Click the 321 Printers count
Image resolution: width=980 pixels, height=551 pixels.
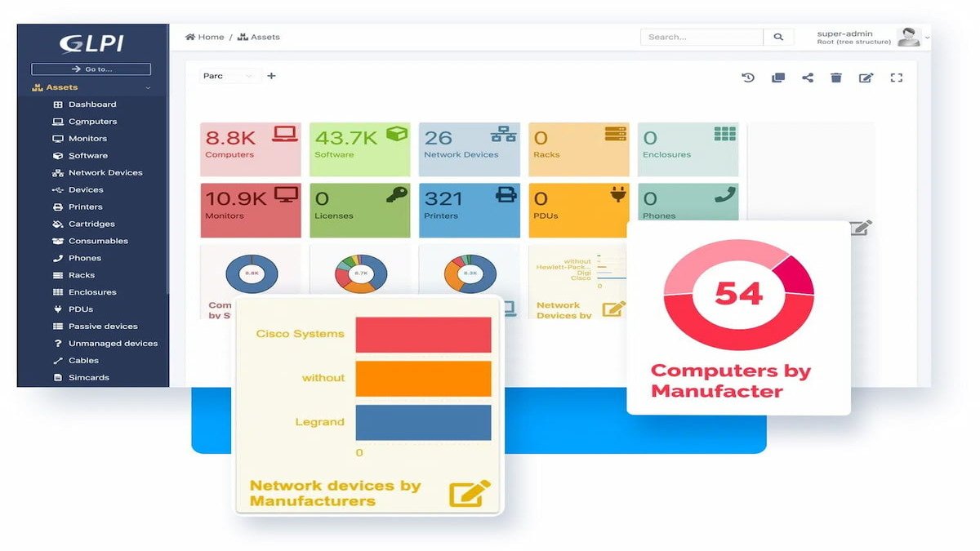[443, 198]
